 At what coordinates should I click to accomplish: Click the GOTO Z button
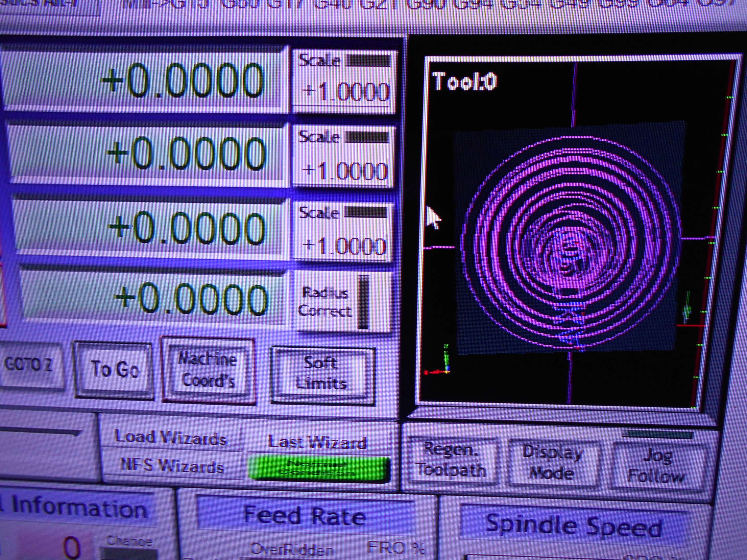(29, 365)
